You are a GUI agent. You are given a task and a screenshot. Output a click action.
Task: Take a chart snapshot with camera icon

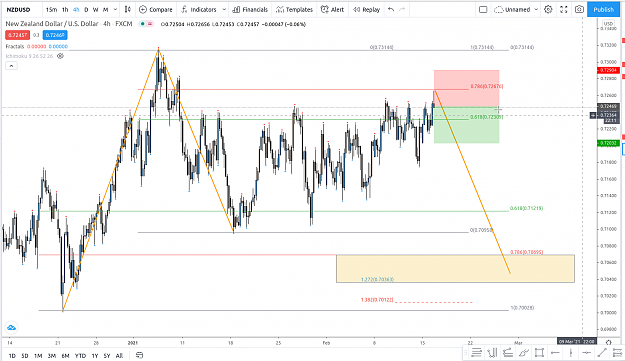579,10
